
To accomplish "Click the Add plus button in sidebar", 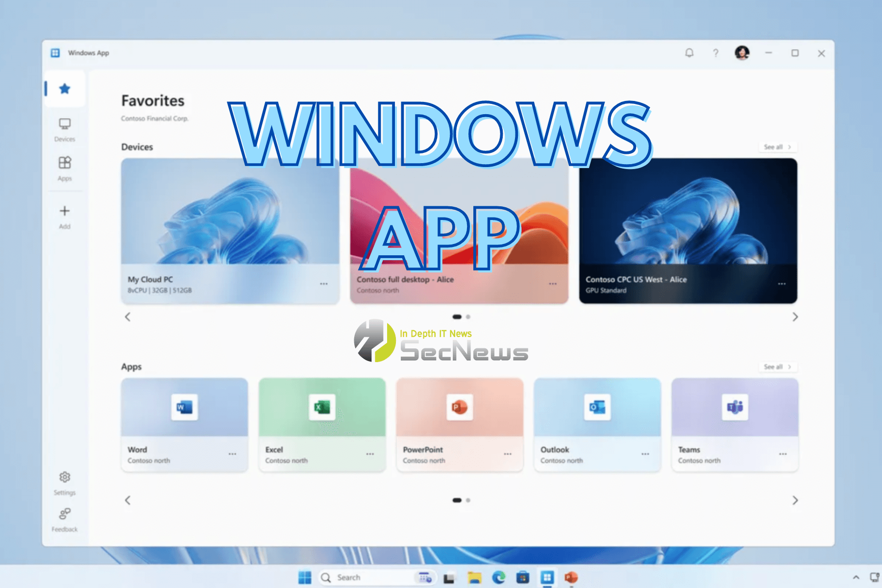I will click(x=65, y=216).
